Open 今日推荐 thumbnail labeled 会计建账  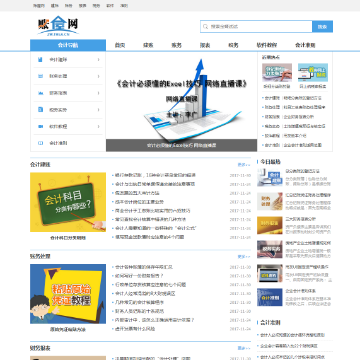click(270, 178)
